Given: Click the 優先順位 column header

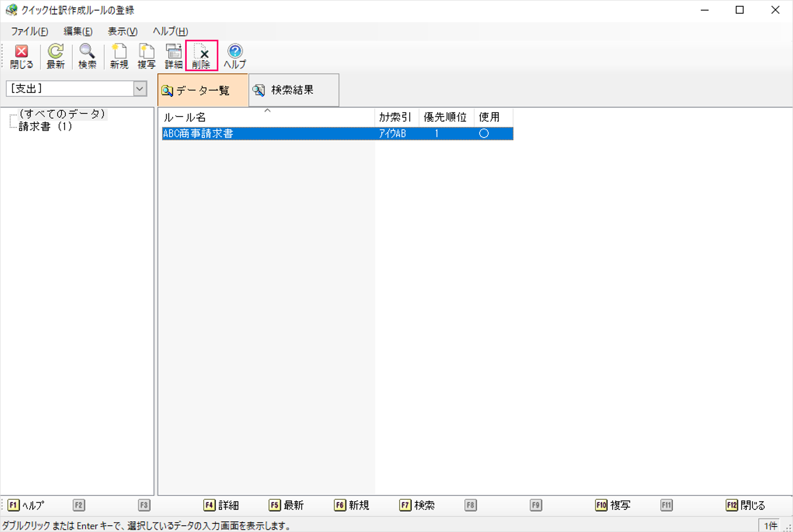Looking at the screenshot, I should [445, 117].
